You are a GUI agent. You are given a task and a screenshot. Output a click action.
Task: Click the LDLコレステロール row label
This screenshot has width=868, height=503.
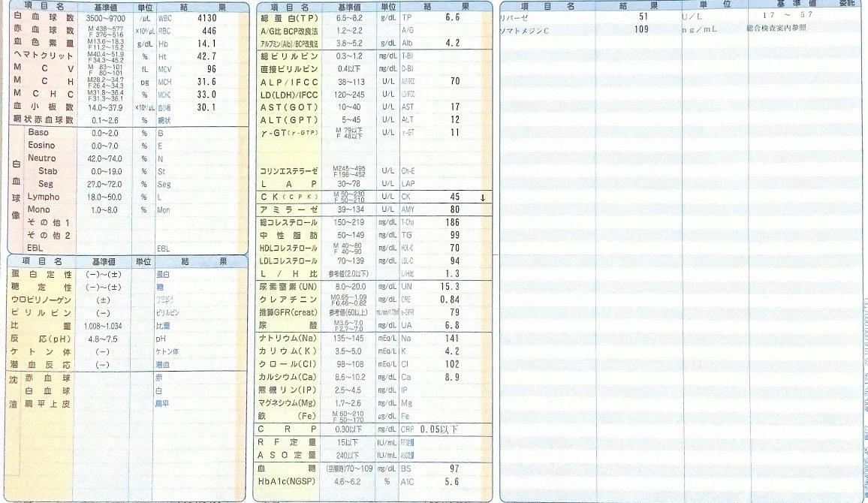[x=288, y=261]
